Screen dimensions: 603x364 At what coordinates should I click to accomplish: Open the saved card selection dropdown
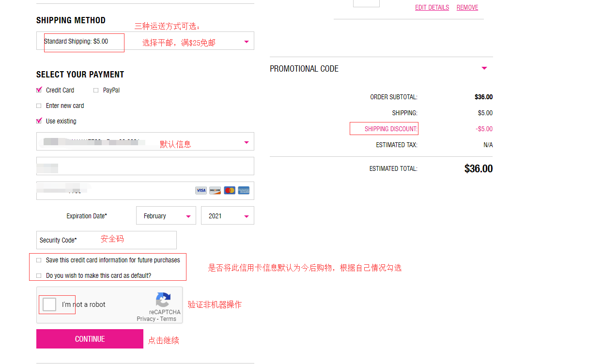[x=145, y=142]
